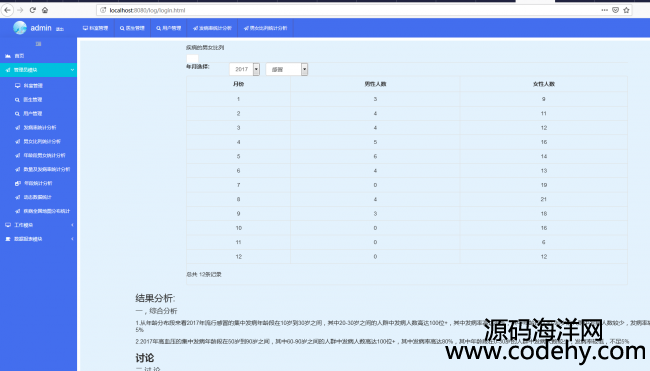
Task: Click month 12 cell in the table
Action: (238, 257)
